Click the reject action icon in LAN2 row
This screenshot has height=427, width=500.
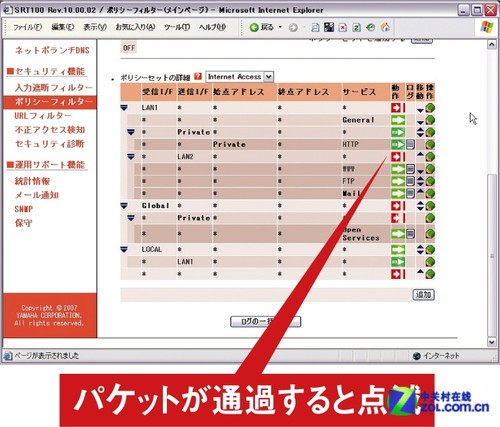click(x=398, y=156)
